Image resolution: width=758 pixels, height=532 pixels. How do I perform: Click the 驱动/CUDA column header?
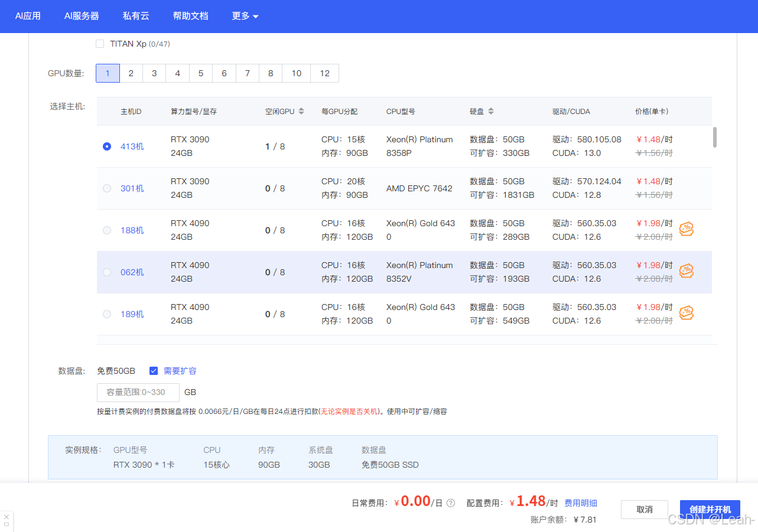point(571,111)
